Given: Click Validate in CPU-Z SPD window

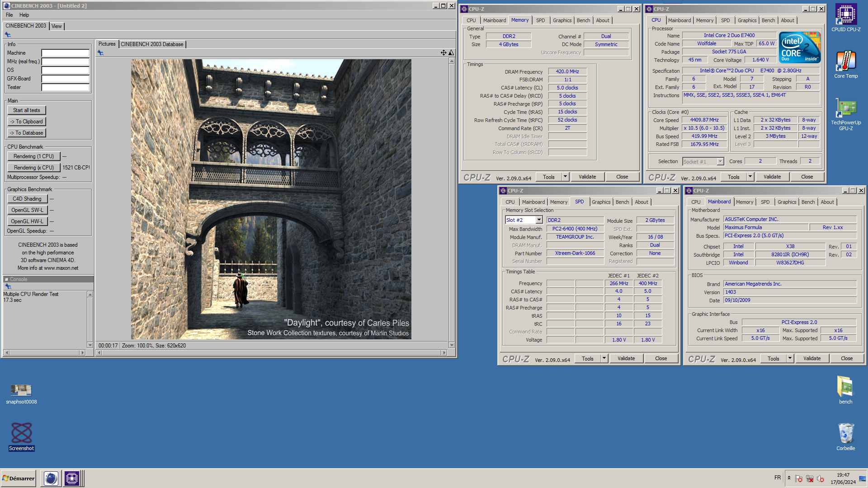Looking at the screenshot, I should (626, 358).
